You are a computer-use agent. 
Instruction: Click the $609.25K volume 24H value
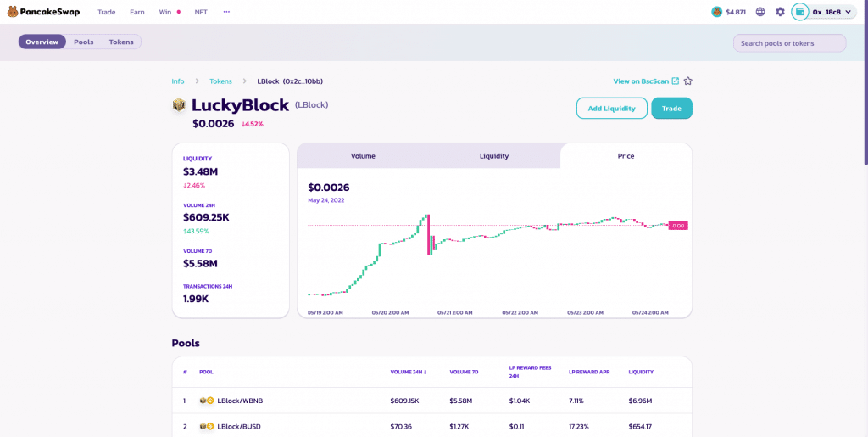[206, 217]
